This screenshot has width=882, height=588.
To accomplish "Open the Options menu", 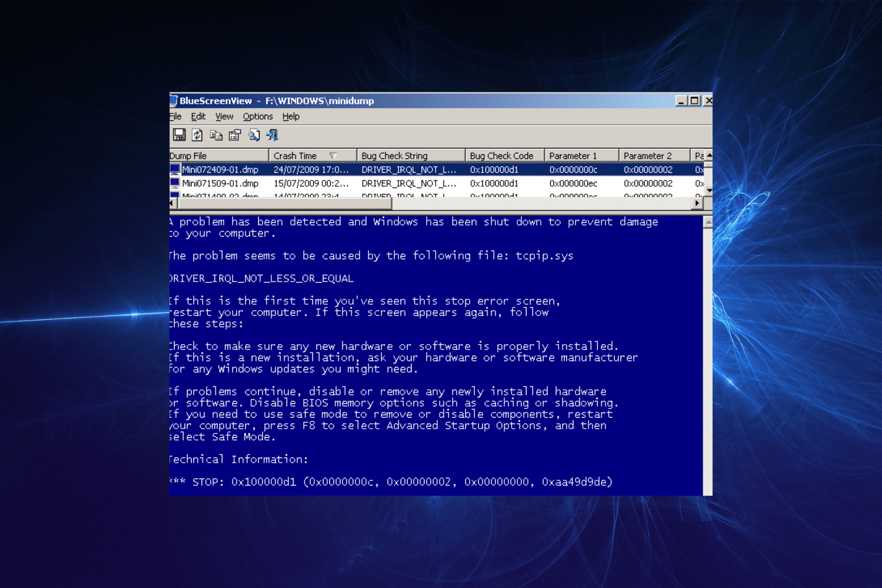I will 258,117.
